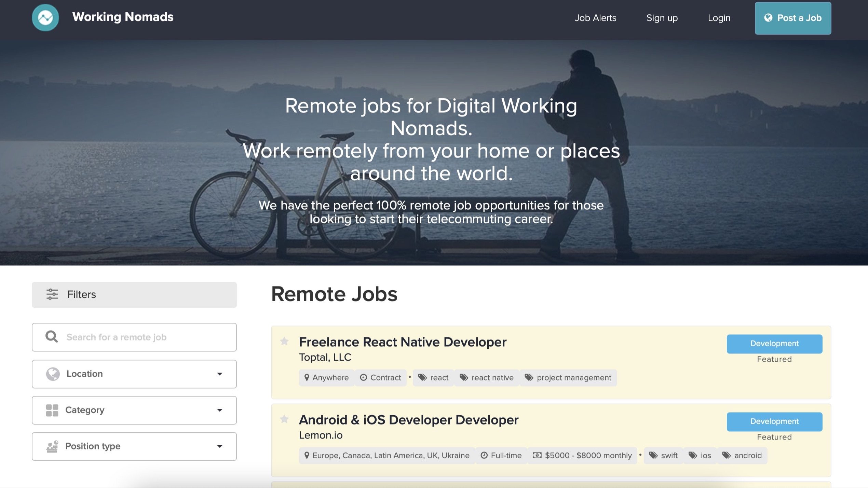
Task: Focus the 'Search for a remote job' field
Action: click(147, 337)
